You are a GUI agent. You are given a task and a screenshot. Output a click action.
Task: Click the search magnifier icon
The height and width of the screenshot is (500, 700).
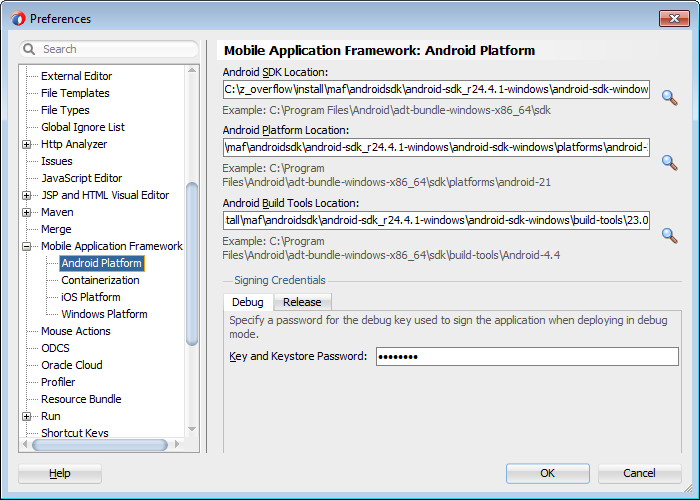tap(29, 49)
